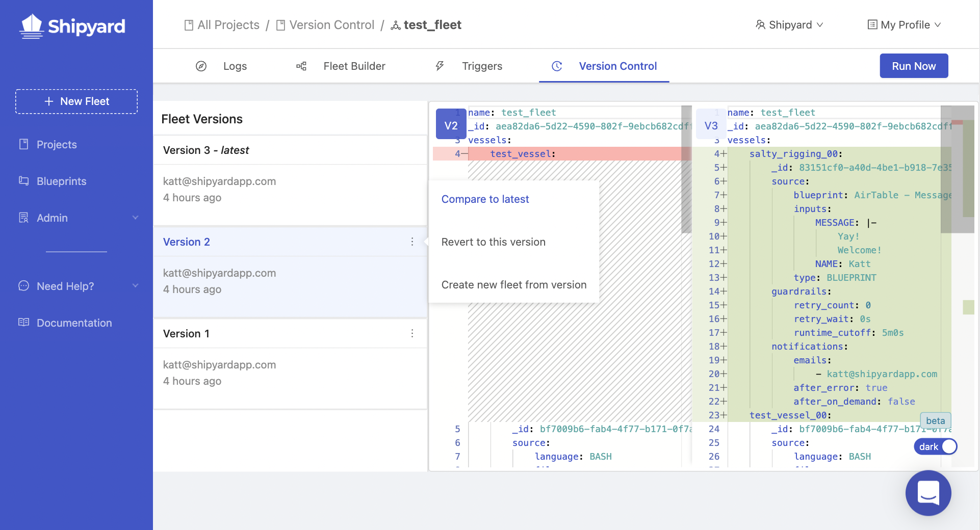The image size is (980, 530).
Task: Switch to the Triggers tab
Action: pos(469,66)
